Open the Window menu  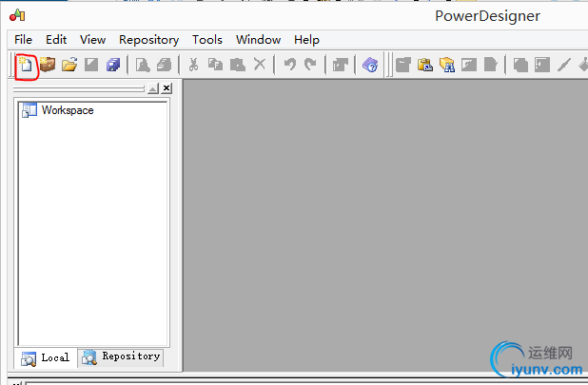pyautogui.click(x=259, y=39)
